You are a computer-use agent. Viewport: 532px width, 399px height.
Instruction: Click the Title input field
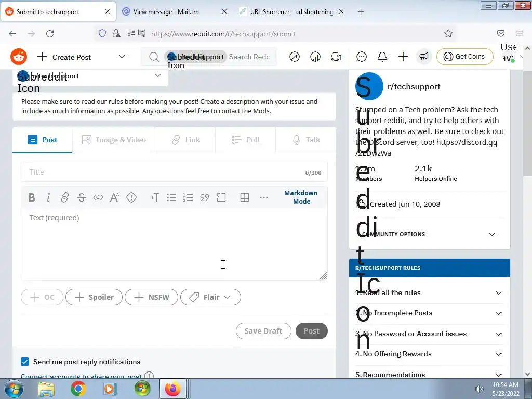pos(174,172)
